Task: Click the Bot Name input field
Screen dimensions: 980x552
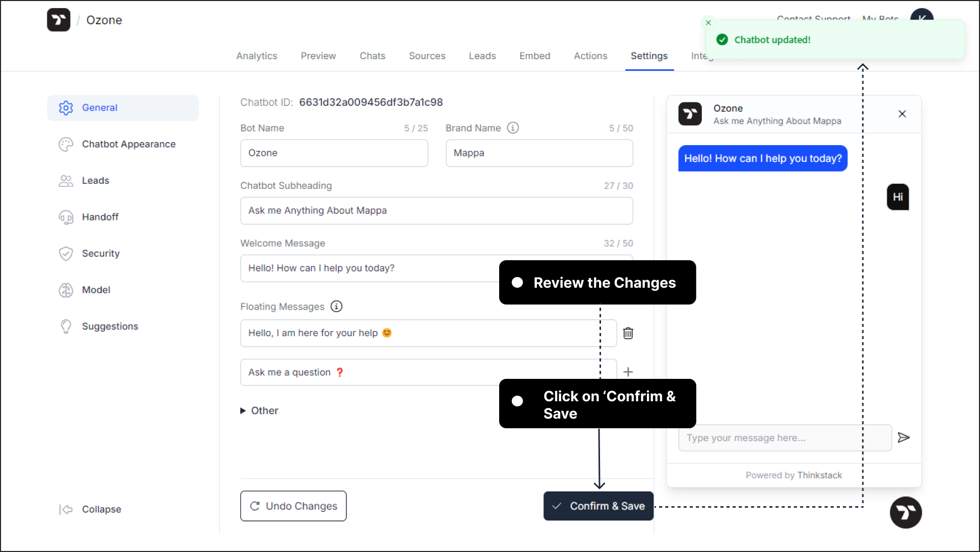Action: point(335,153)
